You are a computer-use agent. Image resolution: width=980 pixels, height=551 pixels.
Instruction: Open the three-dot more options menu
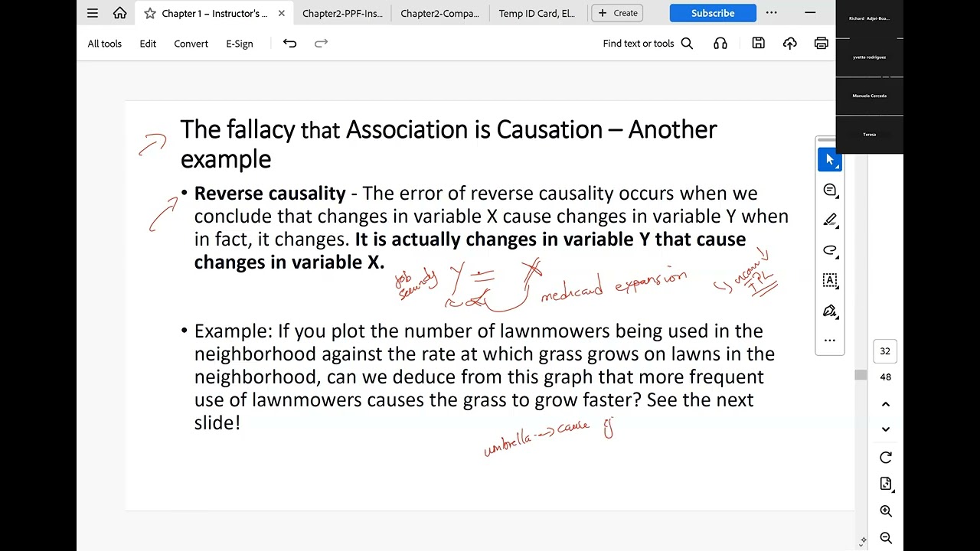click(x=771, y=13)
